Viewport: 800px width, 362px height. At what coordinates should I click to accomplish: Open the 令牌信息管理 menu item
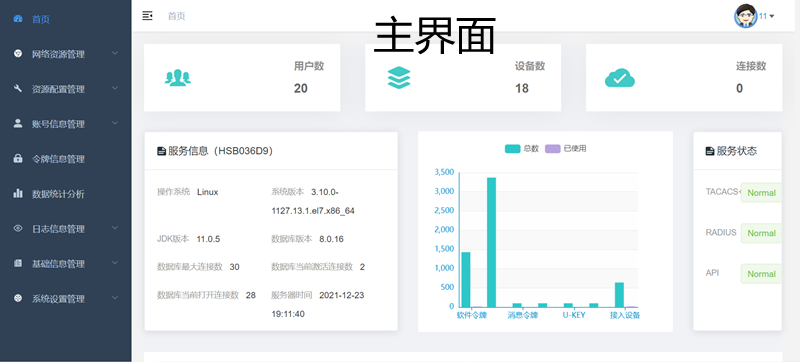tap(65, 159)
